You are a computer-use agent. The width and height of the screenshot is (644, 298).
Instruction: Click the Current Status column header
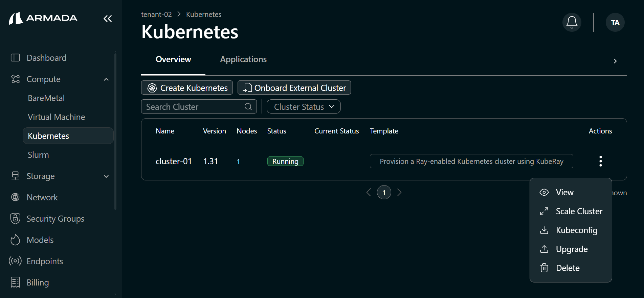tap(336, 131)
